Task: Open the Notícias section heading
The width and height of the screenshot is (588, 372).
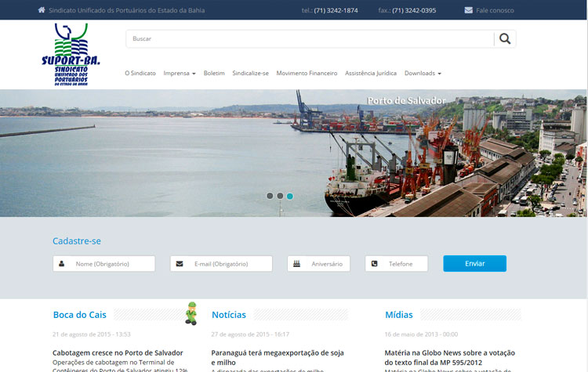Action: click(x=229, y=315)
